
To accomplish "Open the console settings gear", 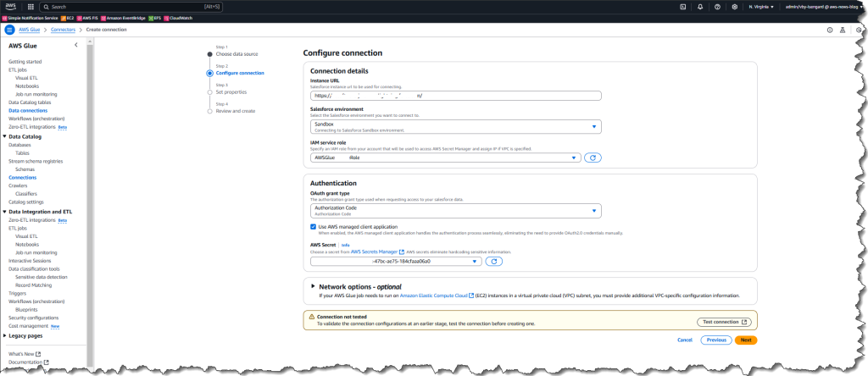I will click(x=735, y=7).
